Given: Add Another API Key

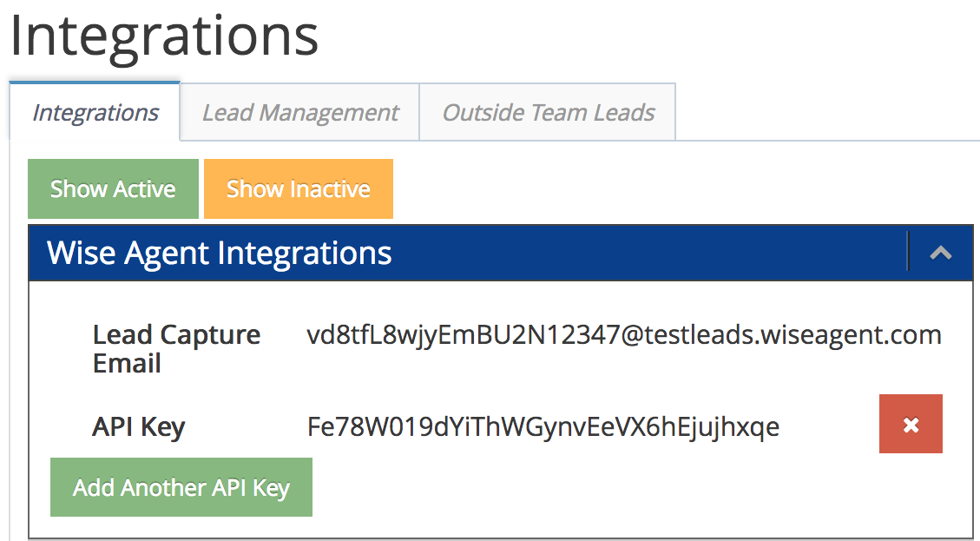Looking at the screenshot, I should pyautogui.click(x=181, y=487).
